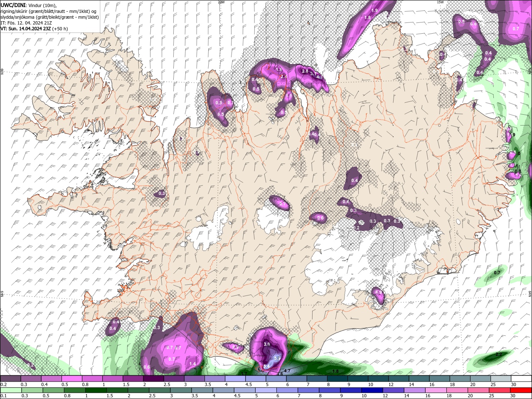Select the dark purple 0.2 snow legend swatch

coord(10,379)
